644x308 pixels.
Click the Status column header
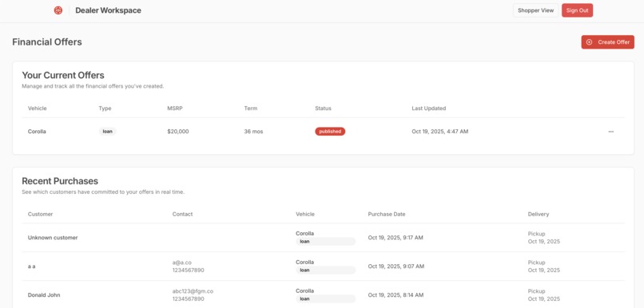coord(323,109)
